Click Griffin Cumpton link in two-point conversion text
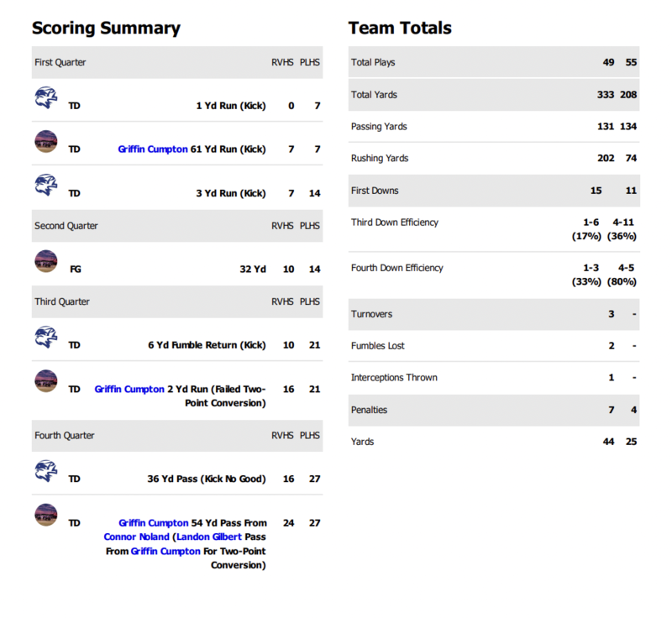Image resolution: width=672 pixels, height=618 pixels. [164, 552]
